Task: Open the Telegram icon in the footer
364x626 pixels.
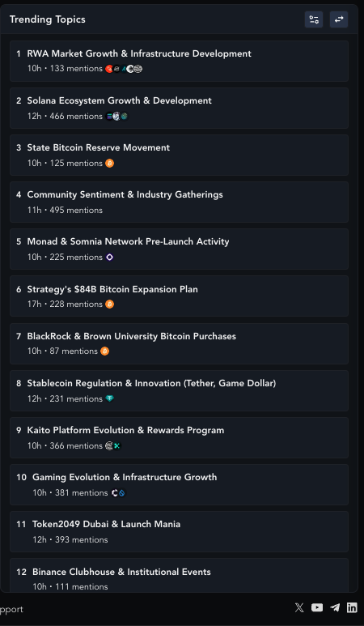Action: [335, 607]
